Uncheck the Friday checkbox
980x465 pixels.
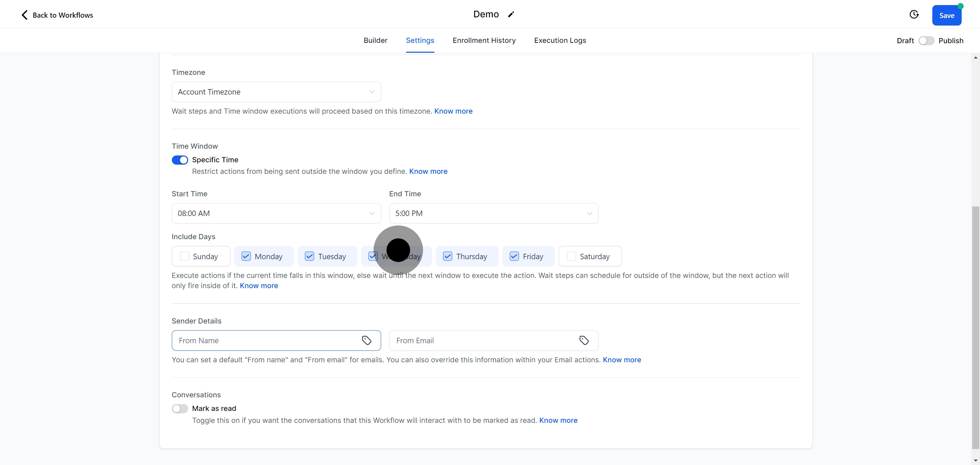(x=514, y=256)
